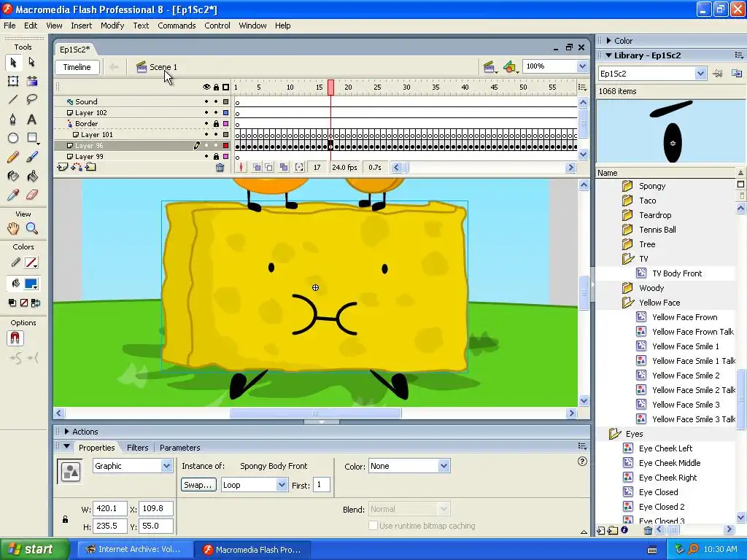
Task: Toggle visibility dot of Sound layer
Action: point(206,101)
